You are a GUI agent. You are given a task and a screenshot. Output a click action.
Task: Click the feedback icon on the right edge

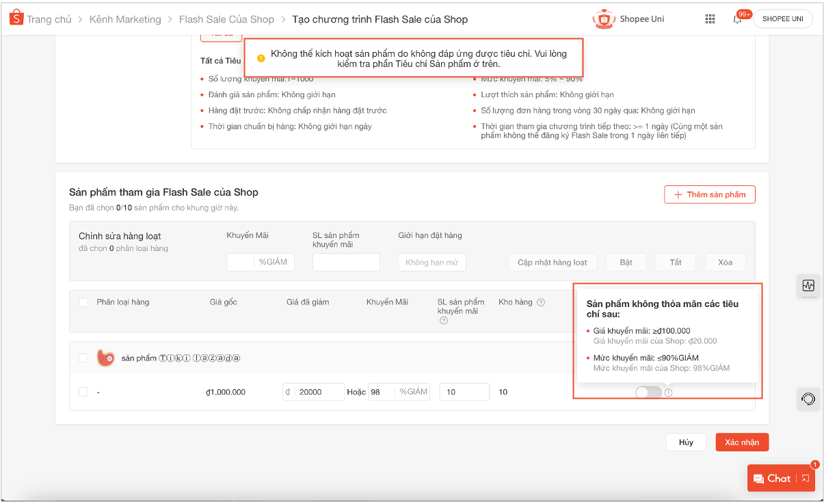coord(808,399)
